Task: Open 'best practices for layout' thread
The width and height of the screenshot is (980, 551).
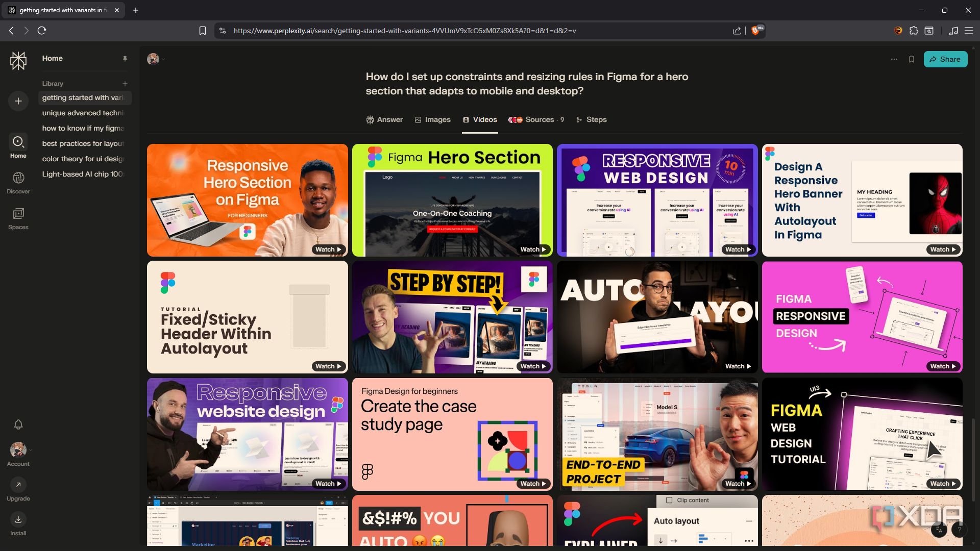Action: pyautogui.click(x=83, y=143)
